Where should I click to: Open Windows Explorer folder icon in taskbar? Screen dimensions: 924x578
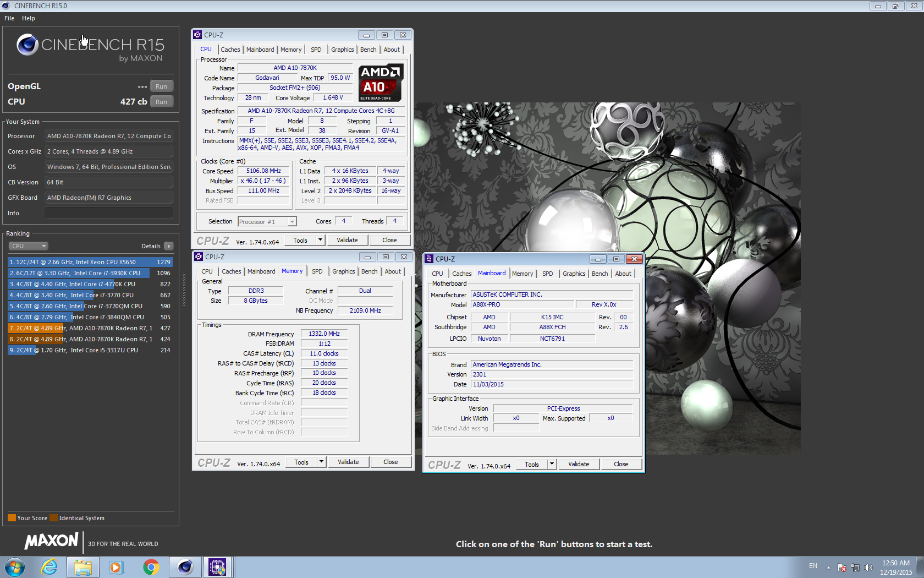pyautogui.click(x=83, y=567)
